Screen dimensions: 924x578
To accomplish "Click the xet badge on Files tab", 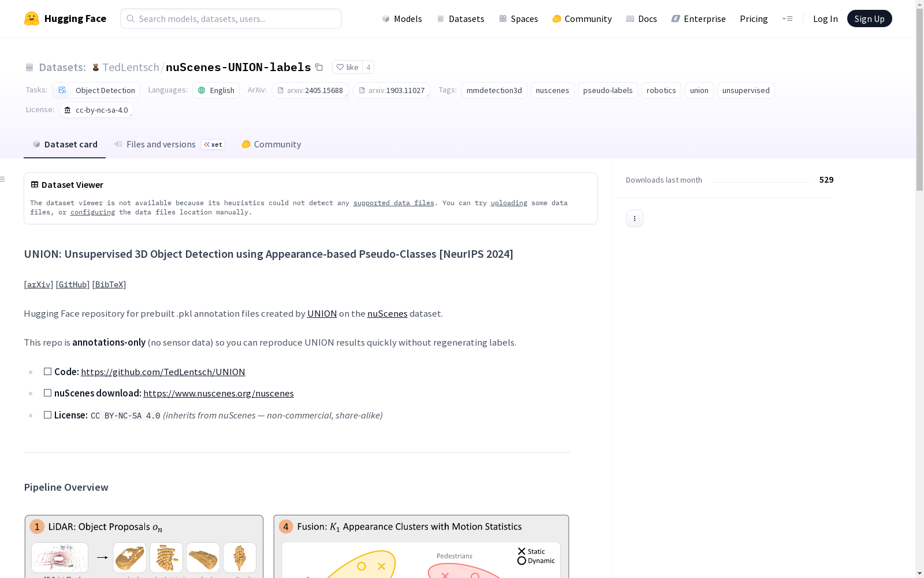I will point(213,144).
